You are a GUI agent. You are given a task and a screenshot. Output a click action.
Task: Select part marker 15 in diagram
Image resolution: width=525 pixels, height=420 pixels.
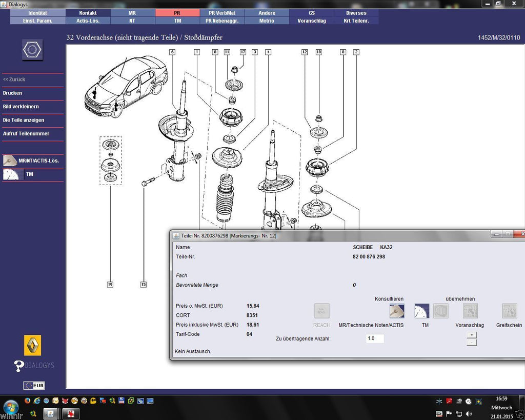(x=144, y=284)
